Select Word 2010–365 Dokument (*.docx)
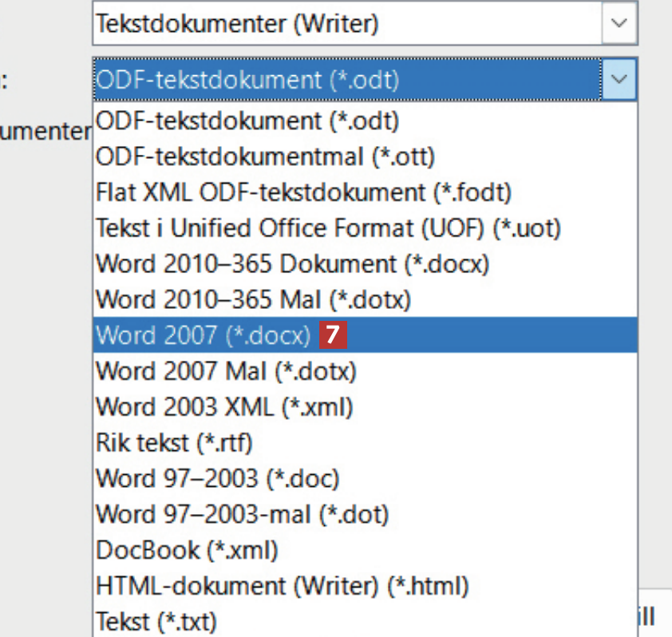 coord(292,264)
